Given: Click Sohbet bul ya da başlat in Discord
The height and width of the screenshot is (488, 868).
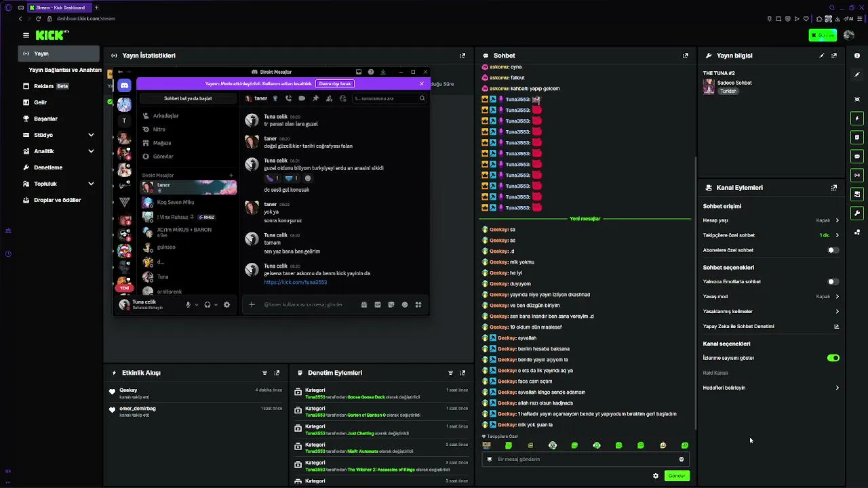Looking at the screenshot, I should click(188, 98).
